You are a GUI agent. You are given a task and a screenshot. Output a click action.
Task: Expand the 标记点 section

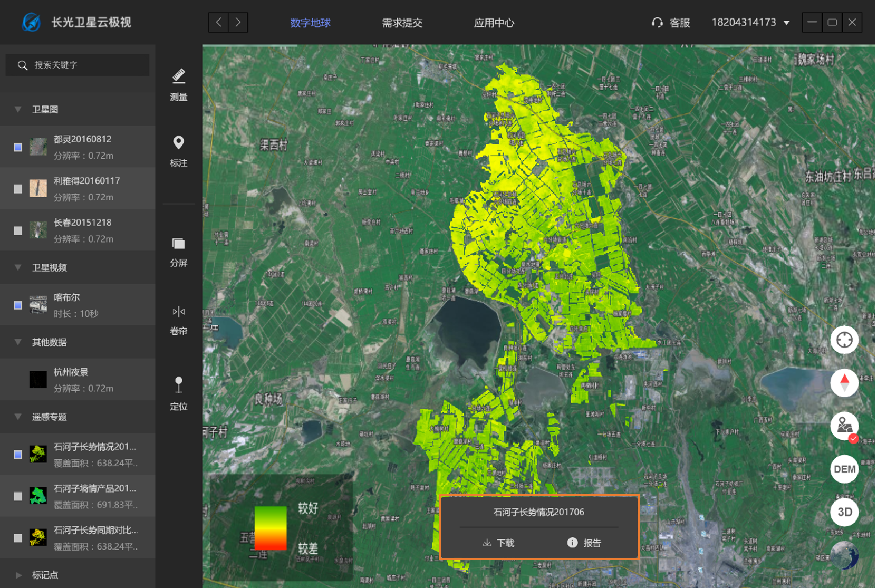18,575
